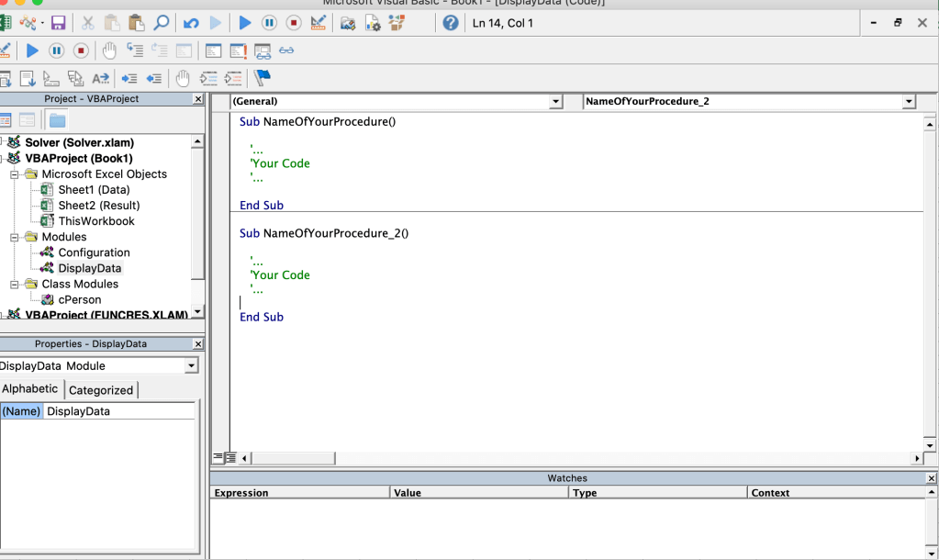Click the Find magnifier icon
Screen dimensions: 939x560
161,23
